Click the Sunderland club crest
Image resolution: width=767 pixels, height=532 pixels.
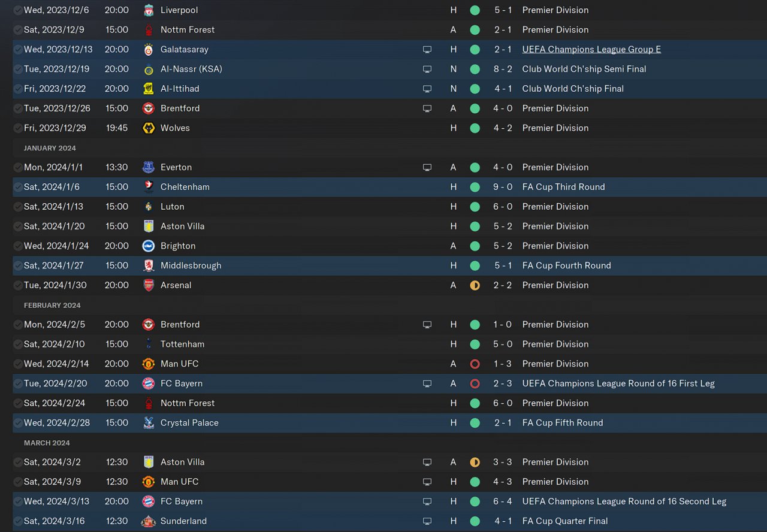click(x=149, y=521)
